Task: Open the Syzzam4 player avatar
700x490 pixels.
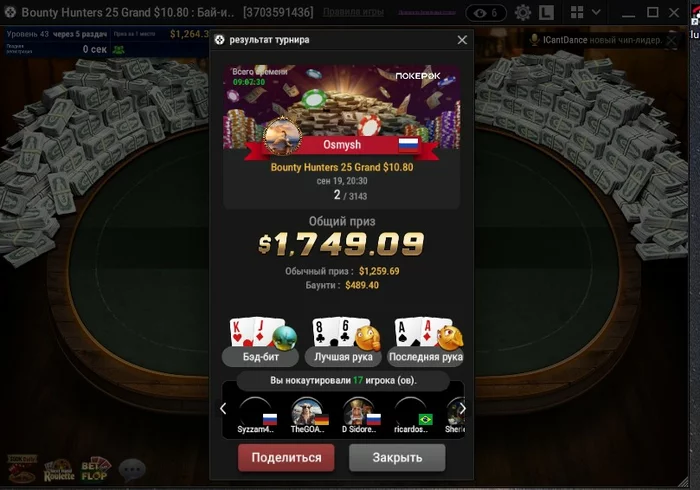Action: 255,411
